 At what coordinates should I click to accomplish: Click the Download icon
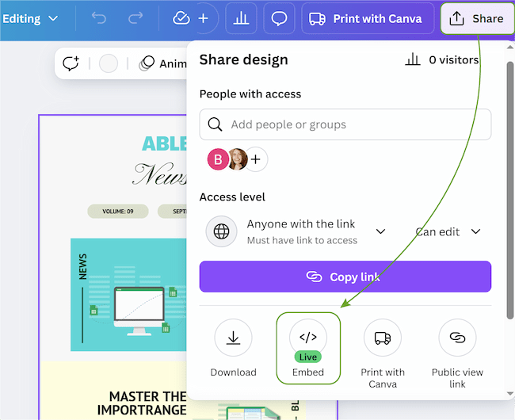233,338
